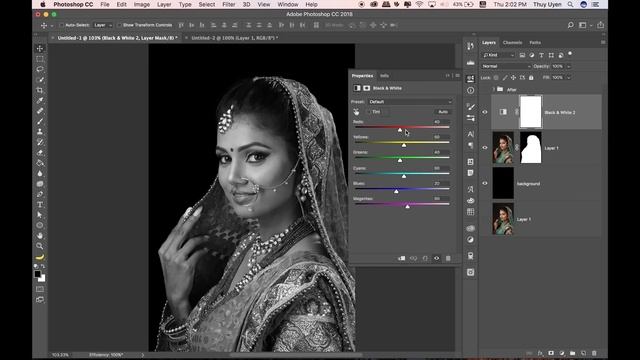640x360 pixels.
Task: Select the Hand tool
Action: click(x=40, y=236)
